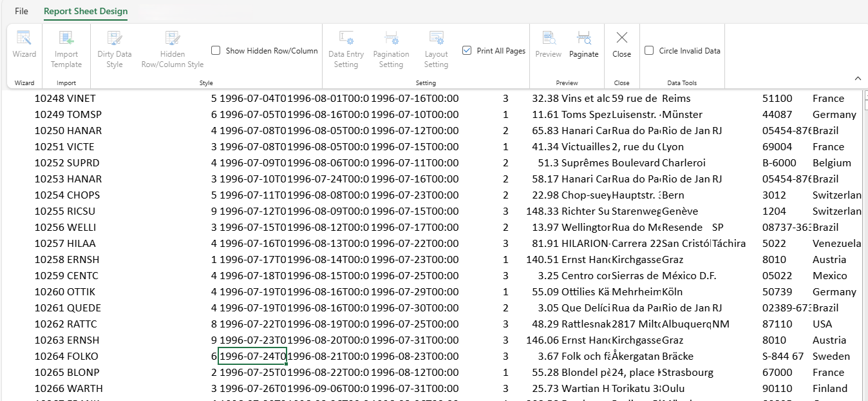868x401 pixels.
Task: Enable Circle Invalid Data checkbox
Action: (x=649, y=50)
